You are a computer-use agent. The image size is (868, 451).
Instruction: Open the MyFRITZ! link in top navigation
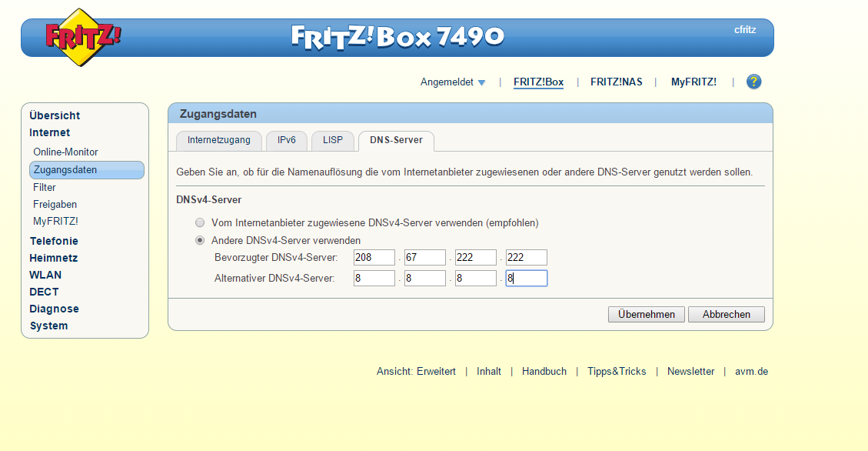(x=693, y=82)
